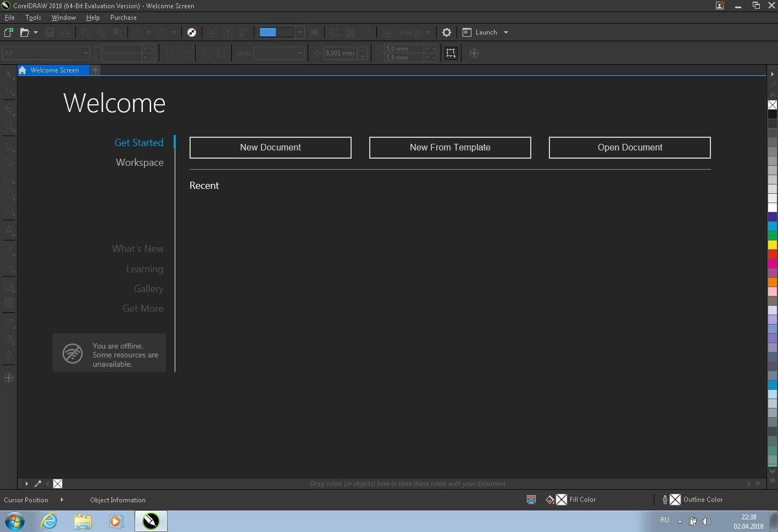Open the document palette flyout arrow
The height and width of the screenshot is (532, 778).
[x=26, y=484]
